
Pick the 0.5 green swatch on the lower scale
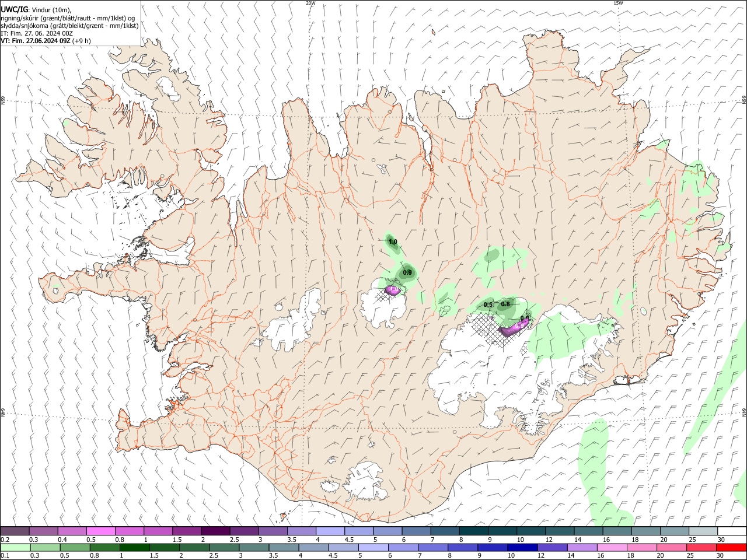click(75, 548)
